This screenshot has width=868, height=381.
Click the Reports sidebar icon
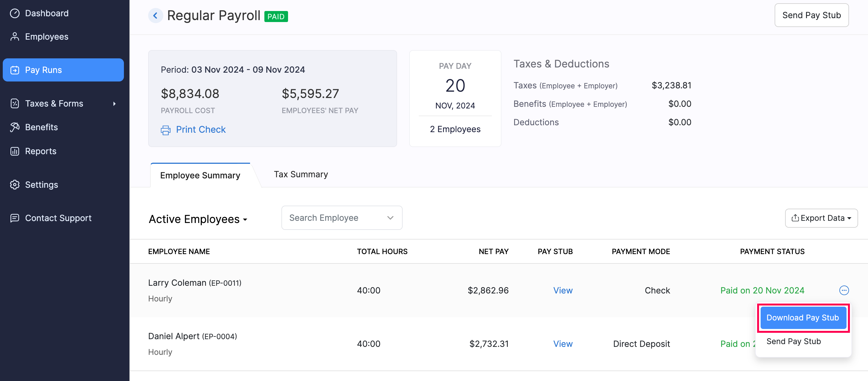tap(15, 151)
